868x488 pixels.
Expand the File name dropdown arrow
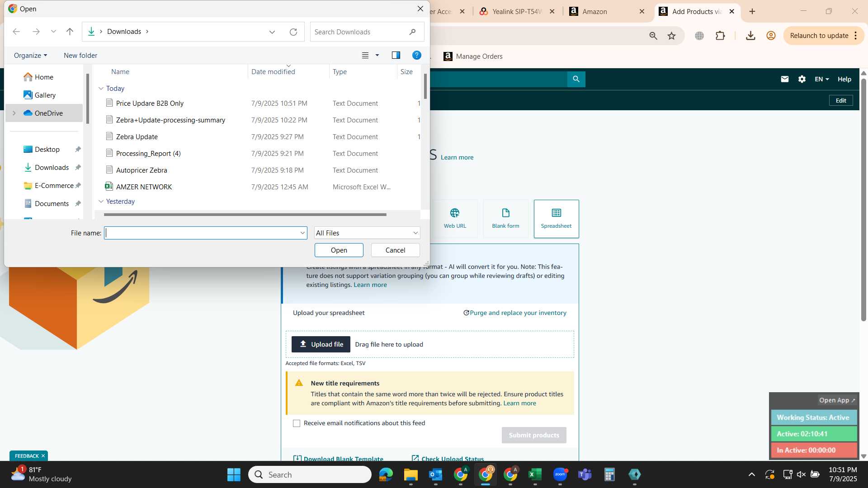[302, 233]
